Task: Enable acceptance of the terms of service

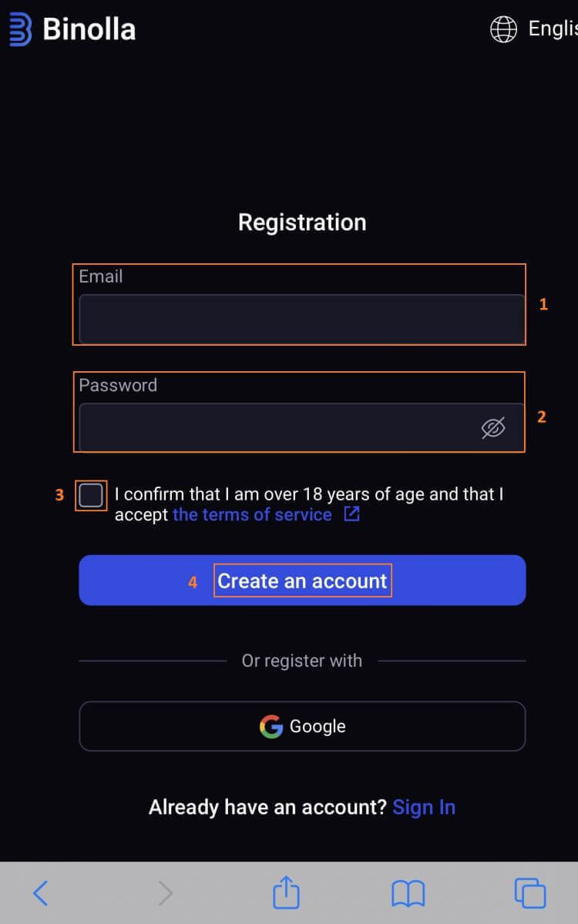Action: point(90,495)
